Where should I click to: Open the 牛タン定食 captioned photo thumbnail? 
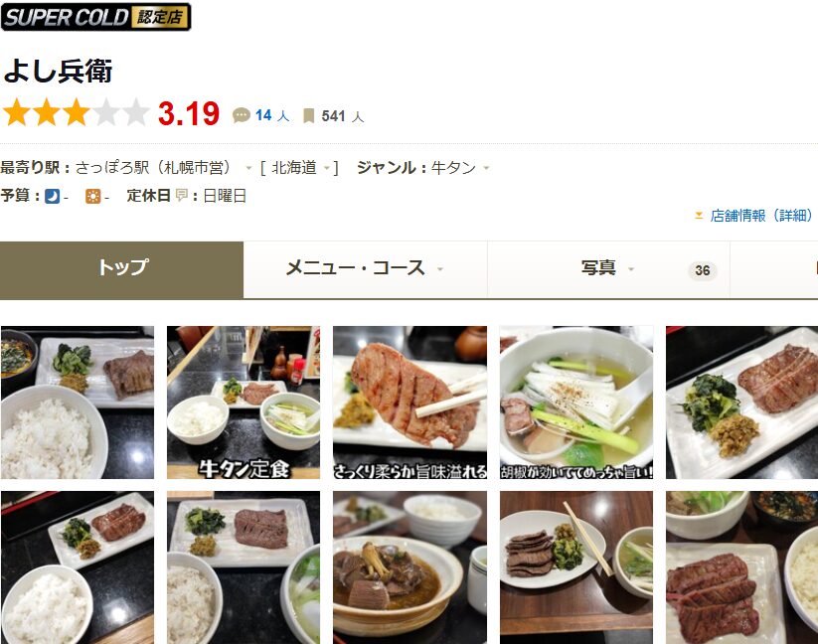[244, 402]
